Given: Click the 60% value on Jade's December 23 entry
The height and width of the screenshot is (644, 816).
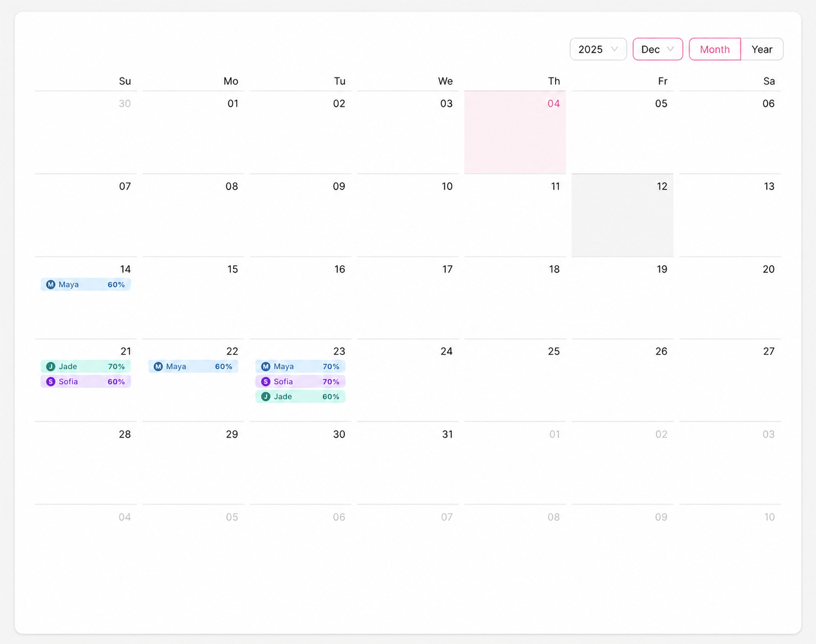Looking at the screenshot, I should [x=331, y=397].
